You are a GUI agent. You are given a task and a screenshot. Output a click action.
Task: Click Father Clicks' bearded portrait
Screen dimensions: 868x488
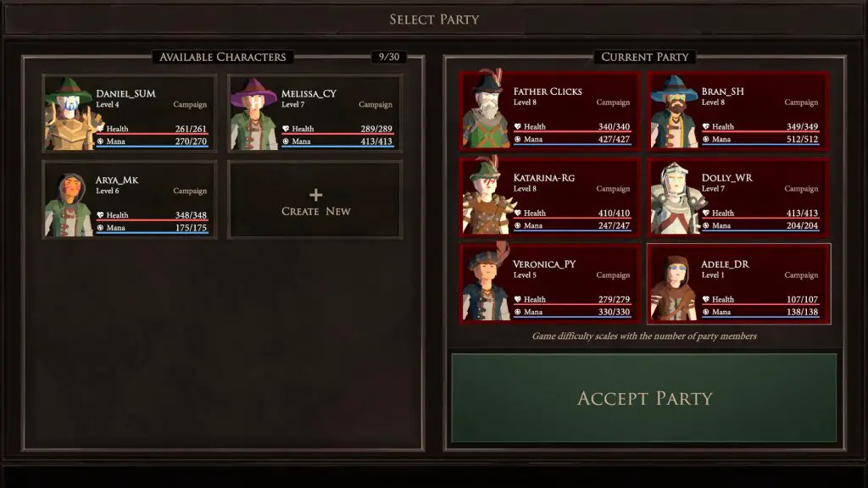click(485, 109)
